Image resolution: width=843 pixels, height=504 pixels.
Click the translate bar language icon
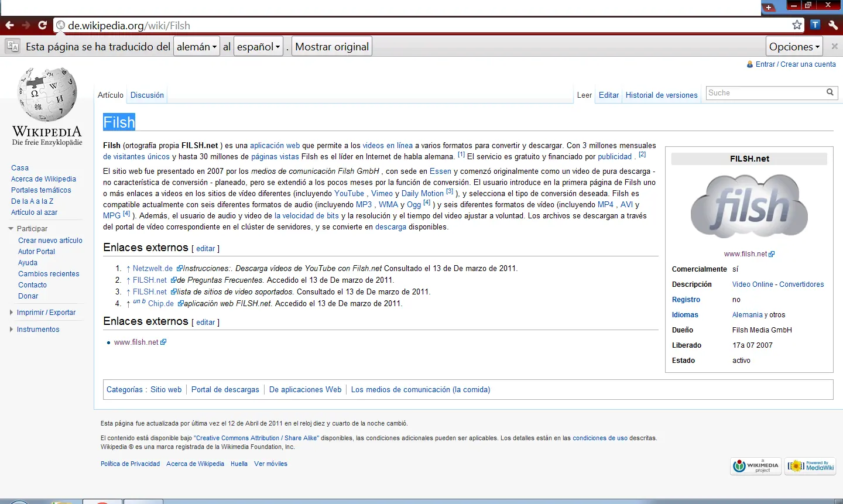tap(13, 46)
